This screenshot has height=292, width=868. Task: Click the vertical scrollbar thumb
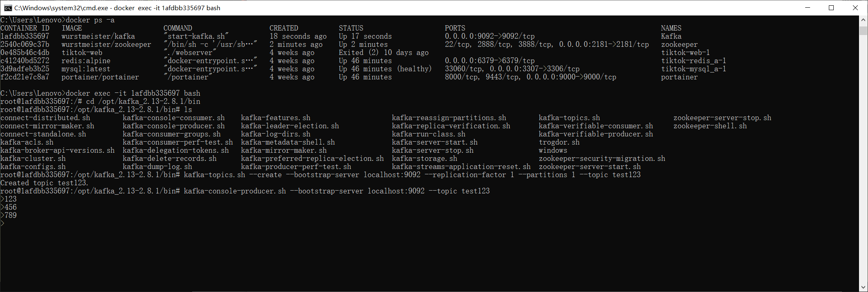[x=863, y=31]
